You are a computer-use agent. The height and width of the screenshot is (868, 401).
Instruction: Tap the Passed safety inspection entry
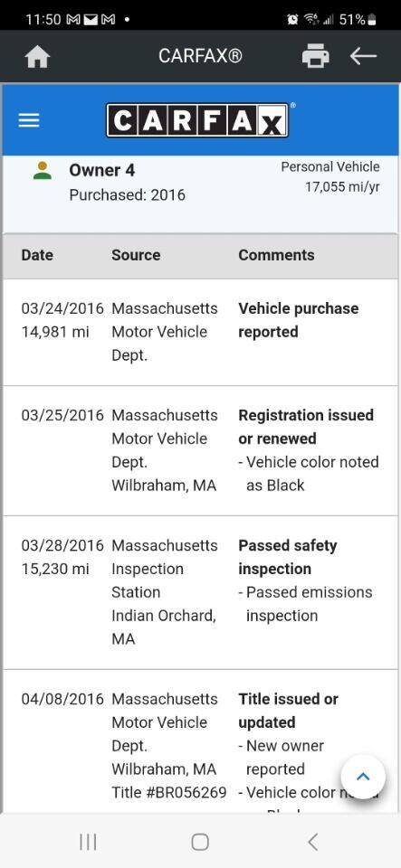[x=288, y=557]
